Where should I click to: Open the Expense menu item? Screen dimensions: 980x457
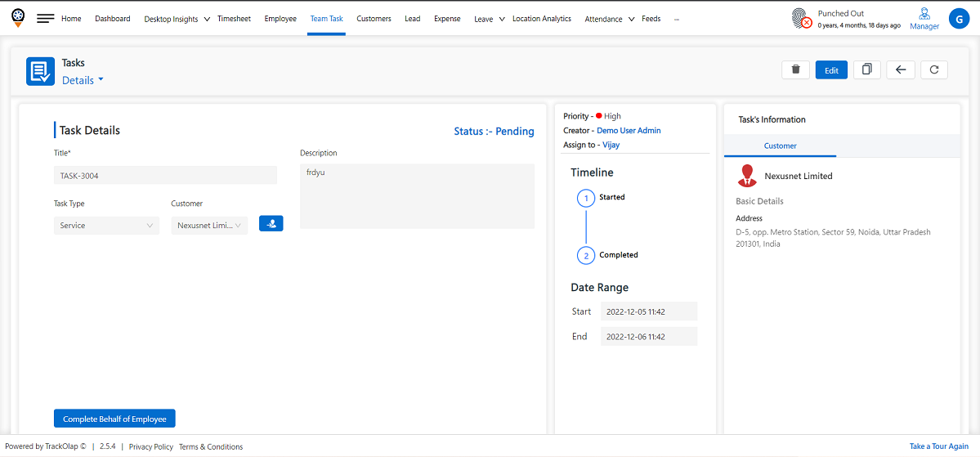[447, 19]
